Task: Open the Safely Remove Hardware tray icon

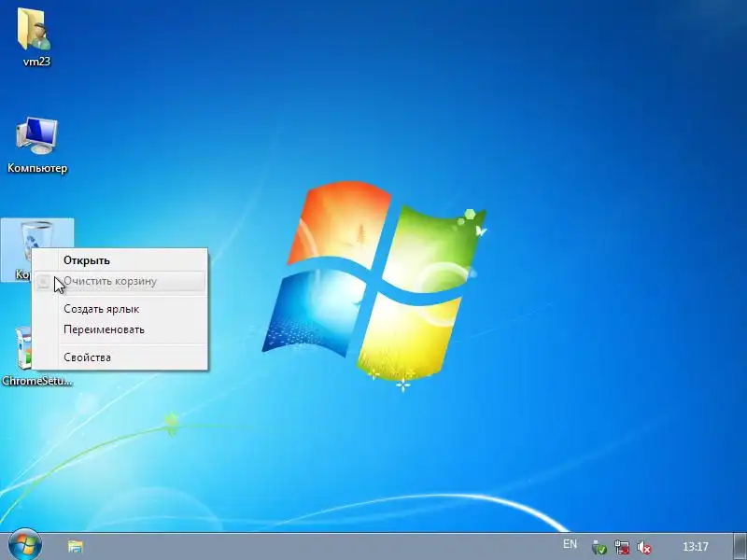Action: pyautogui.click(x=599, y=547)
